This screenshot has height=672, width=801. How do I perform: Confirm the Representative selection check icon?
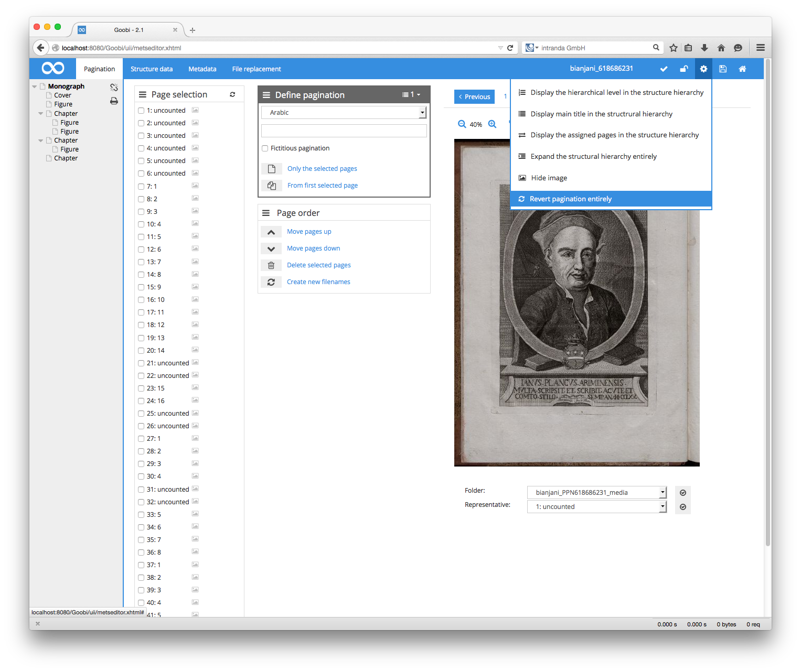683,507
